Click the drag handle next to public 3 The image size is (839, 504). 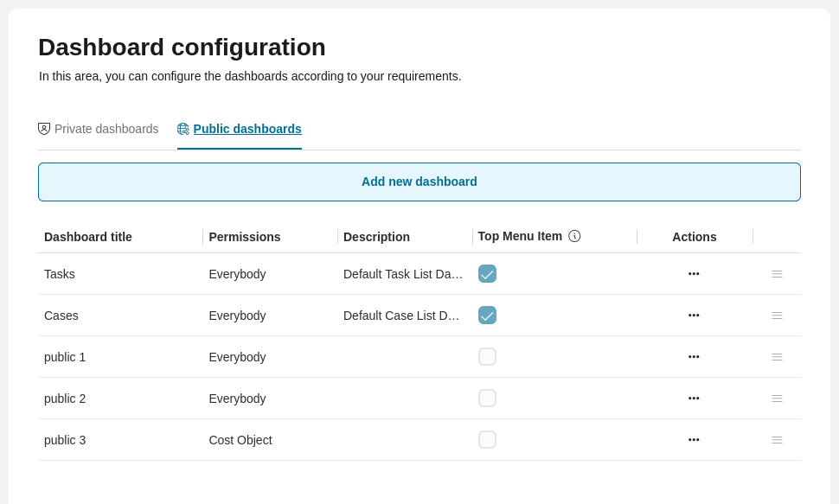coord(777,440)
